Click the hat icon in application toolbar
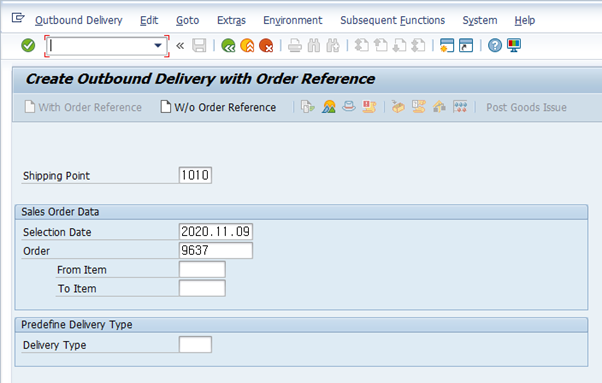602x383 pixels. [x=349, y=106]
